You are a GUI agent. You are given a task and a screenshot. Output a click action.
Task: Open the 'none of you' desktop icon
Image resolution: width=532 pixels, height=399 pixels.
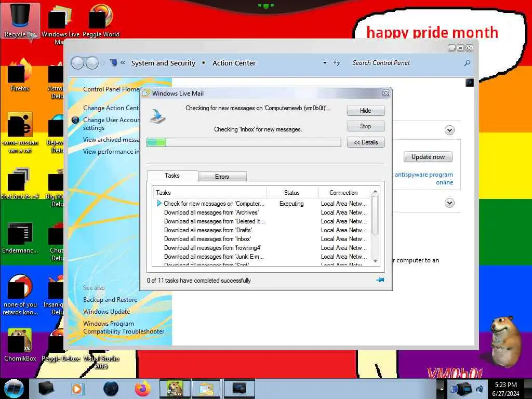[20, 295]
